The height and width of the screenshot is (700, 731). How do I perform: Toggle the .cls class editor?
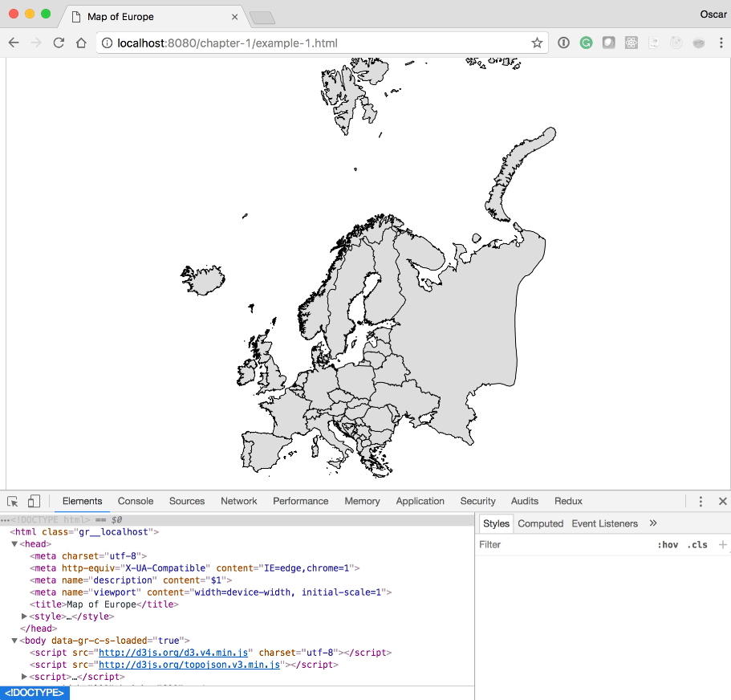pos(697,545)
